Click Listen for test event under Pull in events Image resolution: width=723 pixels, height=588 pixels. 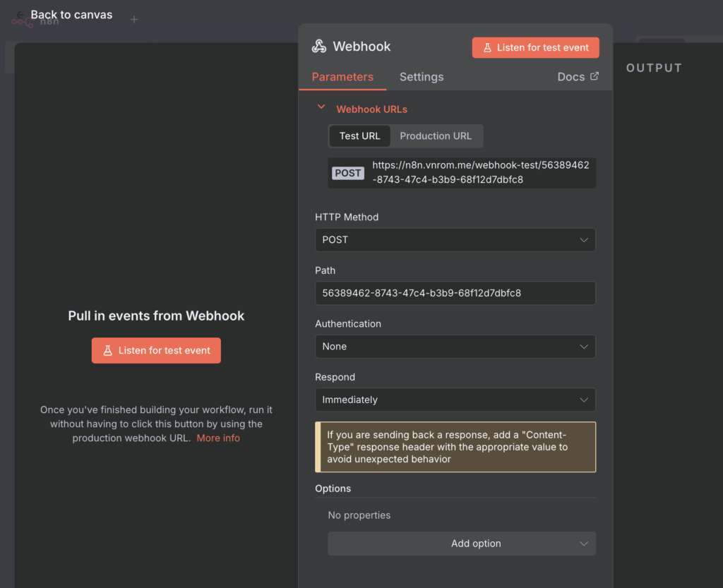pos(156,351)
